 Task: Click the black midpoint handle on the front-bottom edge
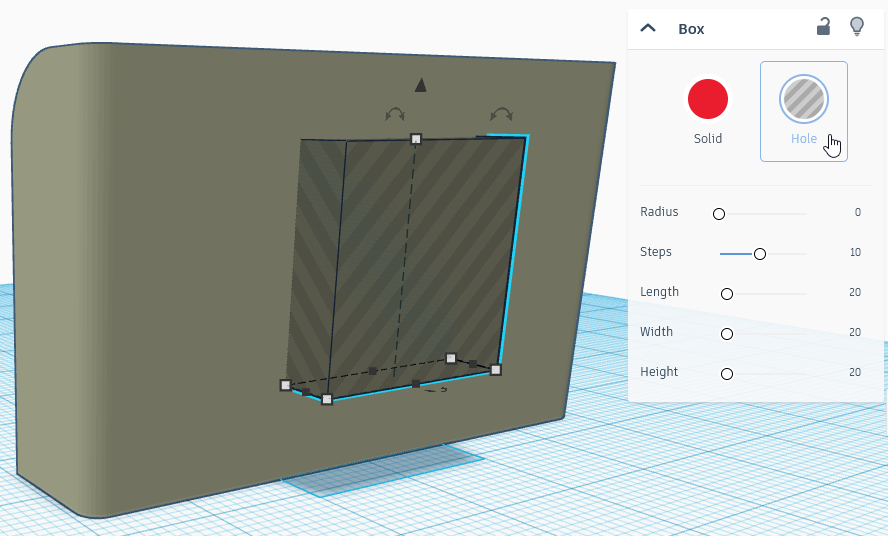pyautogui.click(x=416, y=384)
